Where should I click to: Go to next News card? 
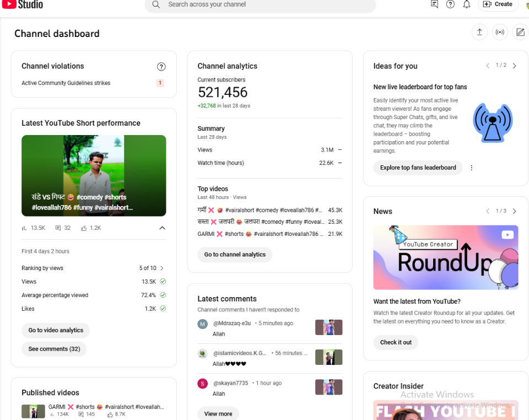(x=515, y=211)
